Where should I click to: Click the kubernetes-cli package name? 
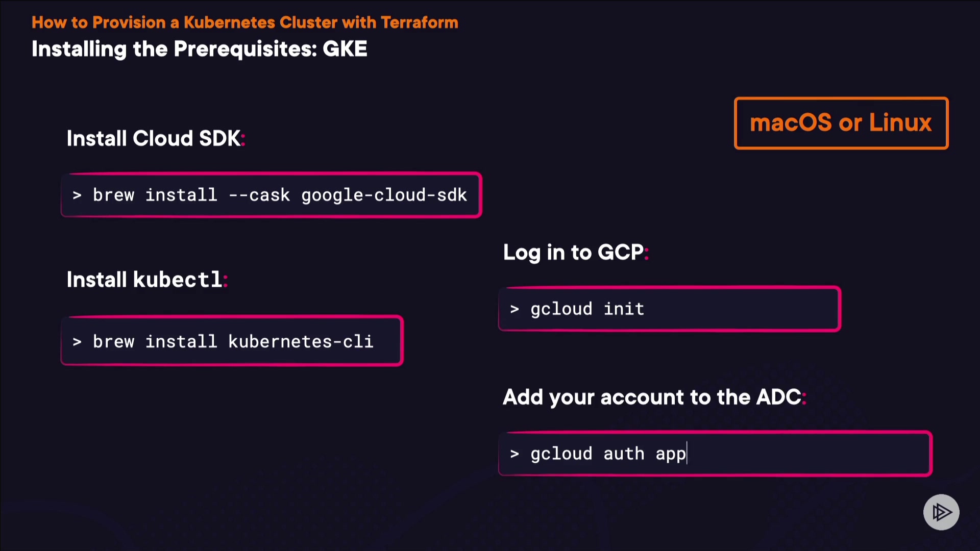click(301, 342)
